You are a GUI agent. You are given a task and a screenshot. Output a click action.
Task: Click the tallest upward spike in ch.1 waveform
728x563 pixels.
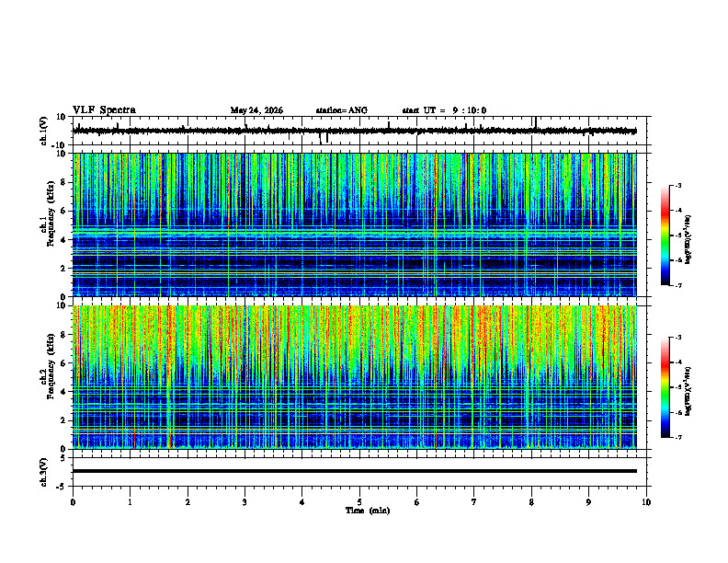[x=536, y=121]
